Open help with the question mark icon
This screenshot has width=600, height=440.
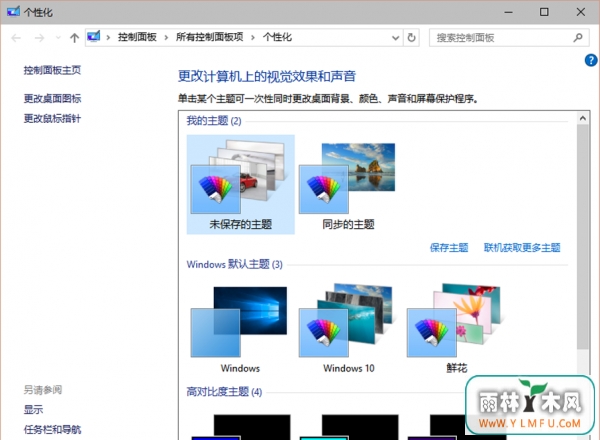pos(591,60)
